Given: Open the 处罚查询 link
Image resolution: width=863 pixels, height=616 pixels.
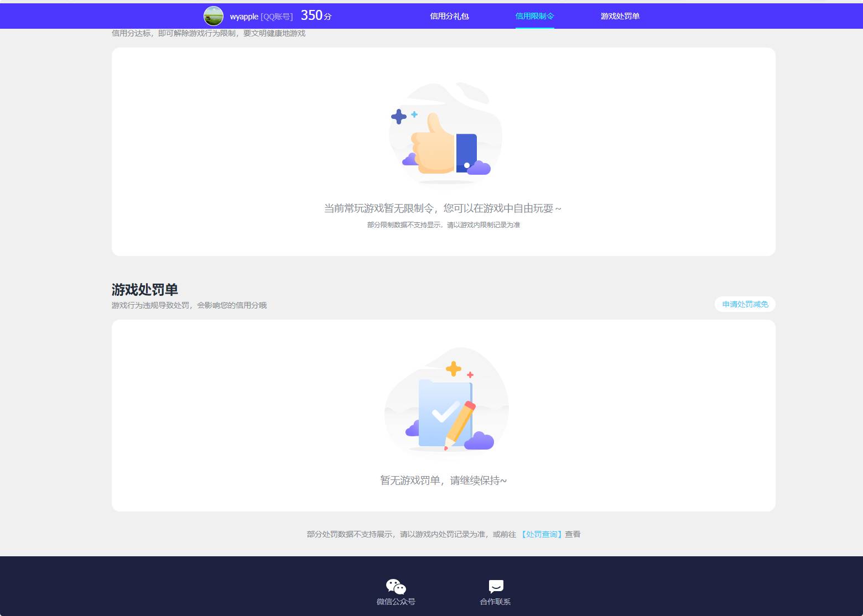Looking at the screenshot, I should 542,534.
